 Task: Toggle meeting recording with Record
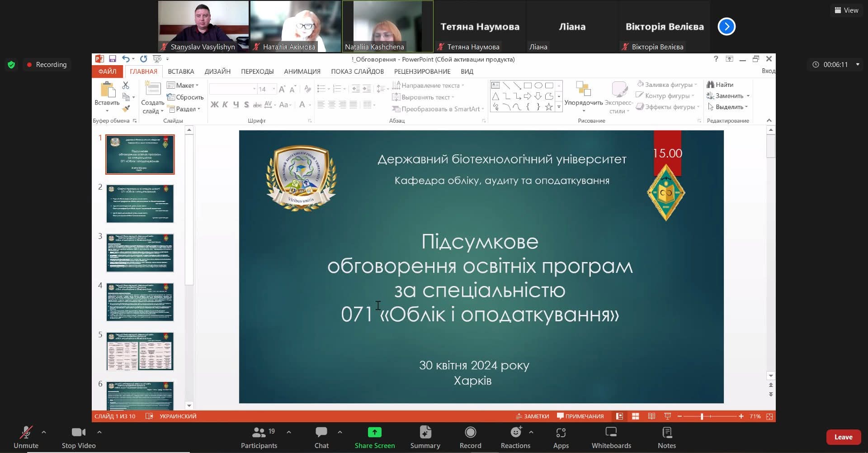click(470, 437)
